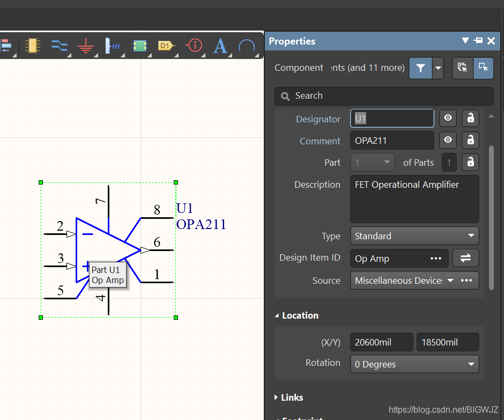This screenshot has width=504, height=420.
Task: Click the Design Item ID swap button
Action: tap(465, 258)
